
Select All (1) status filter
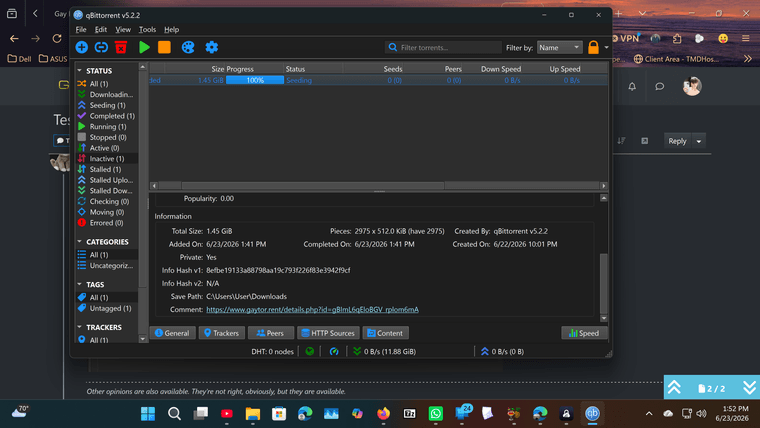pos(107,84)
